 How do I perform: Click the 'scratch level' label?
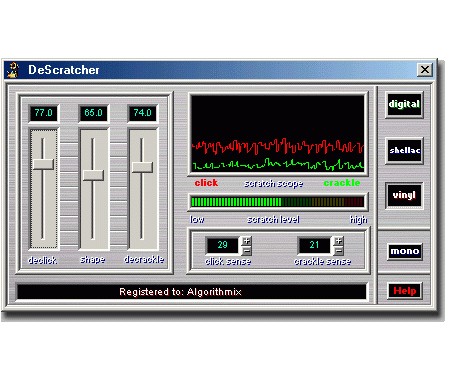[273, 219]
